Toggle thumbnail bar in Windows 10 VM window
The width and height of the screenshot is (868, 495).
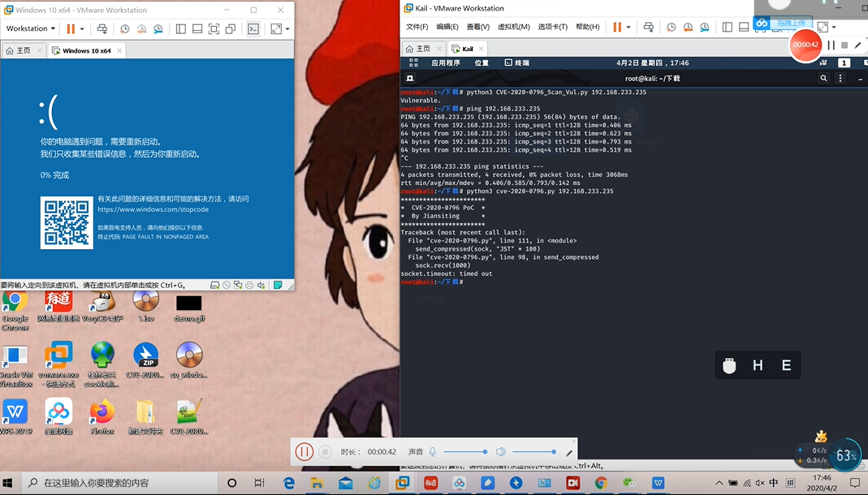point(197,28)
